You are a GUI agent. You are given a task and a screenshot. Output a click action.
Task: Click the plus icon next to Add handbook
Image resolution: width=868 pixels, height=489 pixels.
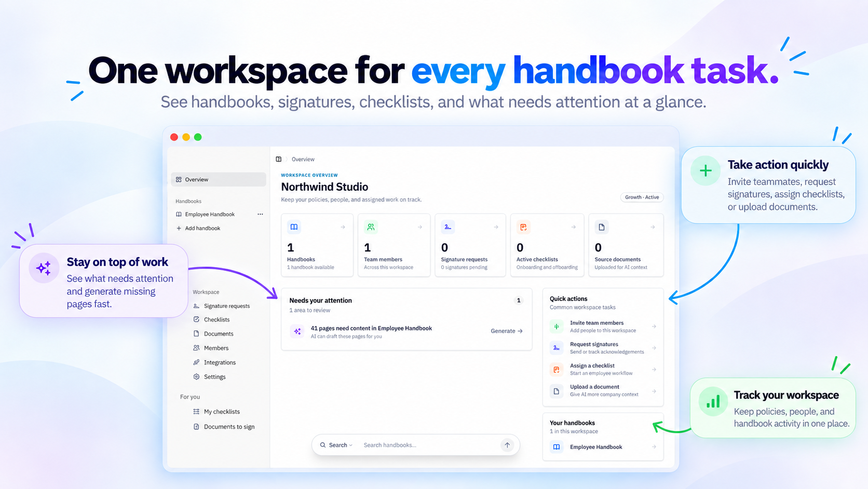coord(179,228)
